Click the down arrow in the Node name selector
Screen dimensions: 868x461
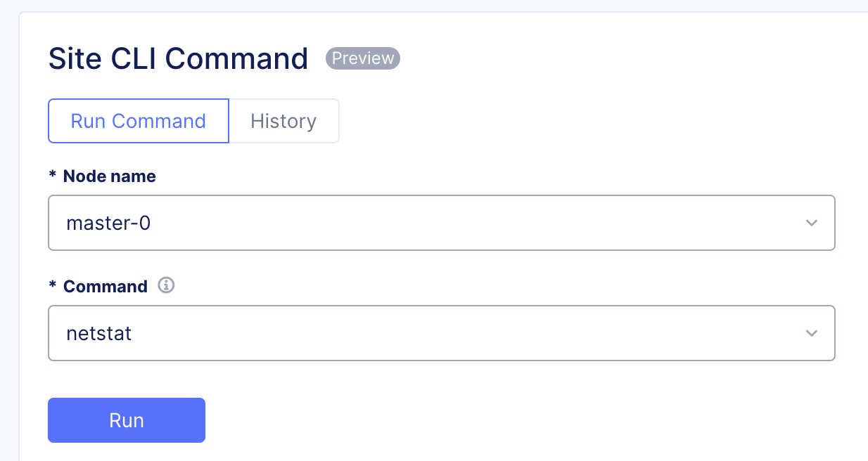[x=811, y=223]
